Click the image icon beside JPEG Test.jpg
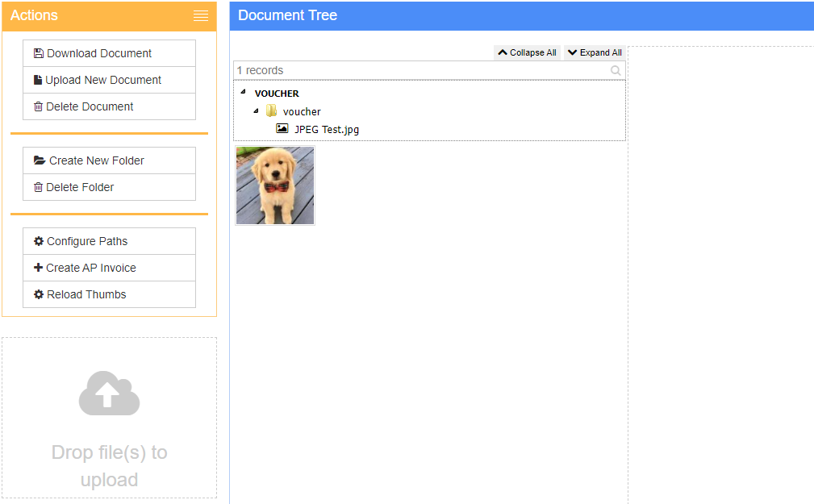This screenshot has width=814, height=504. [x=282, y=128]
